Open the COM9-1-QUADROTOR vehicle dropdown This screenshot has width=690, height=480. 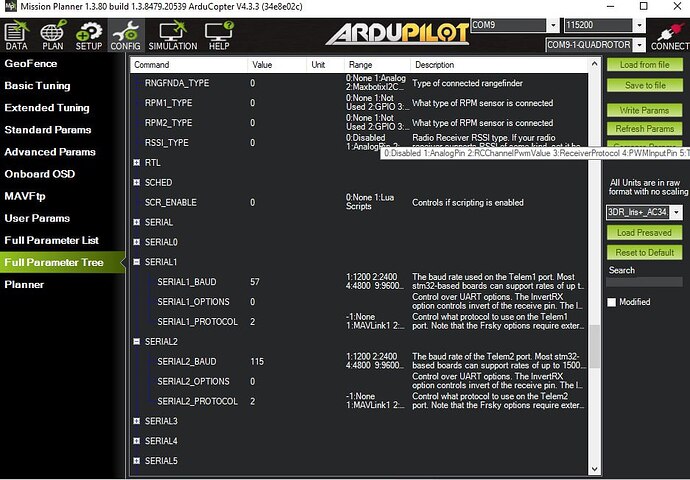639,45
